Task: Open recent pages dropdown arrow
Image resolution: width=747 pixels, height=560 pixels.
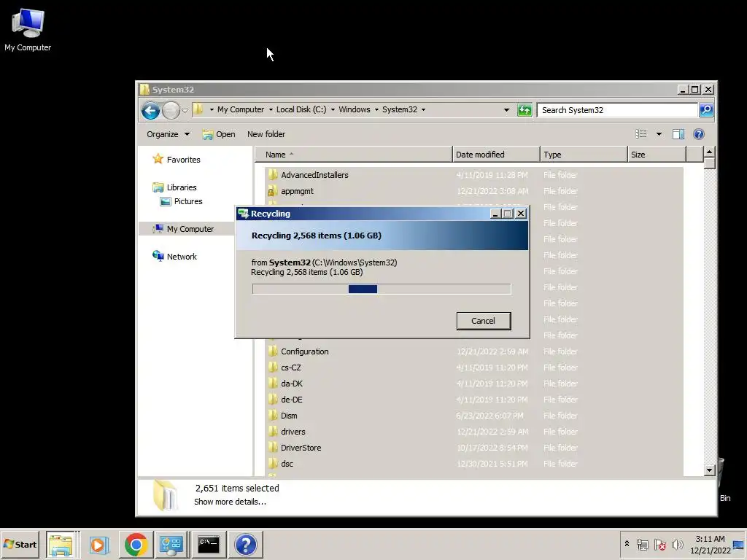Action: tap(185, 111)
